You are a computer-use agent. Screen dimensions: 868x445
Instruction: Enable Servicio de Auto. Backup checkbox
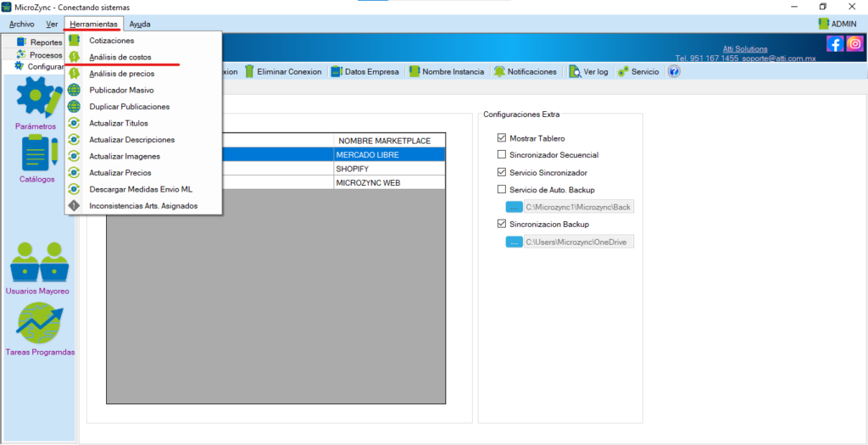502,189
